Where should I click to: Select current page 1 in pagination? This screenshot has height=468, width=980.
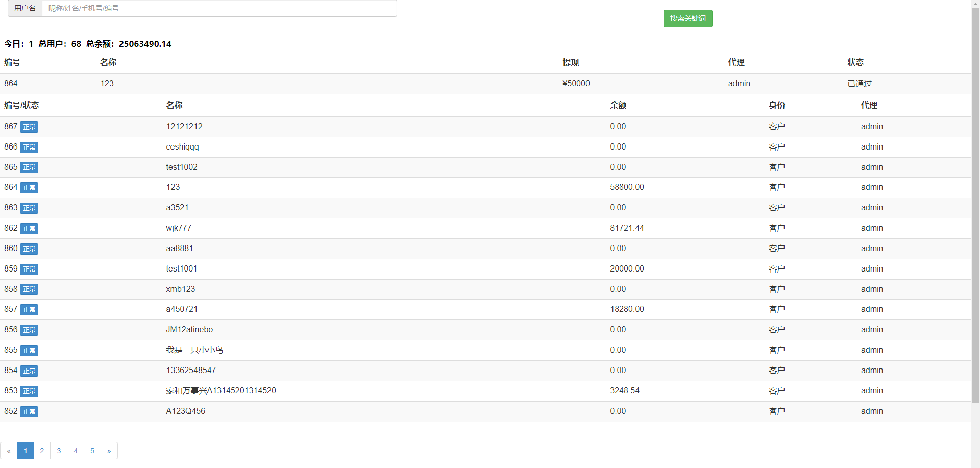[26, 451]
